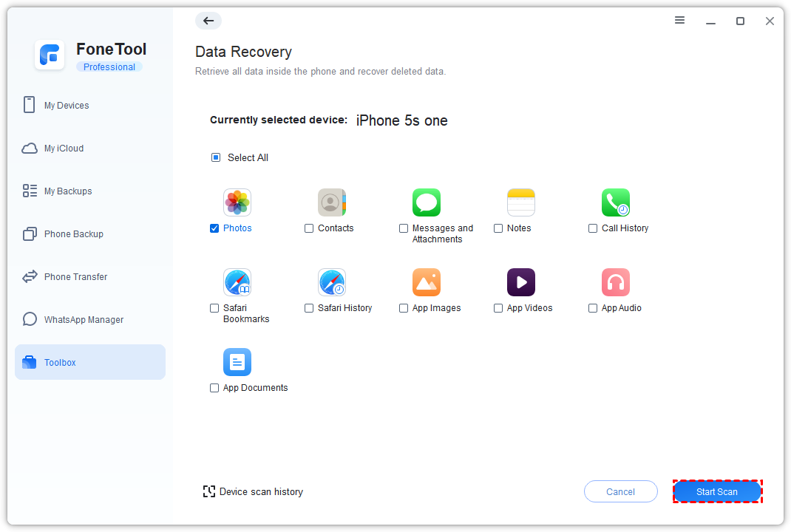Click the Notes icon
This screenshot has height=532, width=791.
[x=520, y=202]
